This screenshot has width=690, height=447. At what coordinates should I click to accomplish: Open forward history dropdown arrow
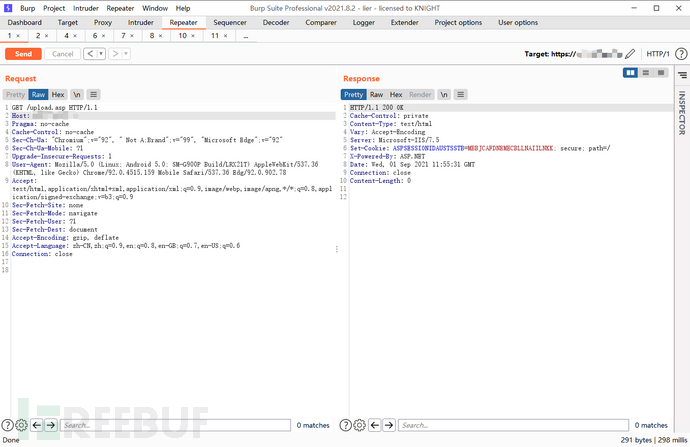[x=126, y=54]
